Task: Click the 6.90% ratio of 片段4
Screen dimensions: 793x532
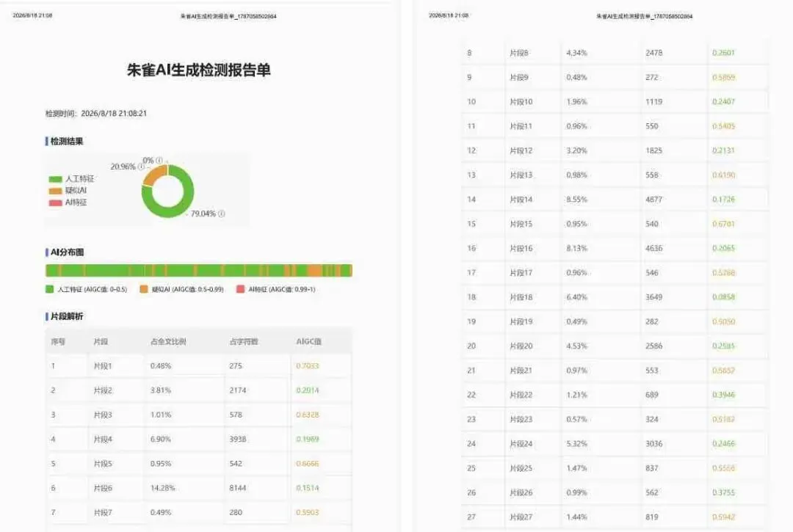Action: (x=160, y=439)
